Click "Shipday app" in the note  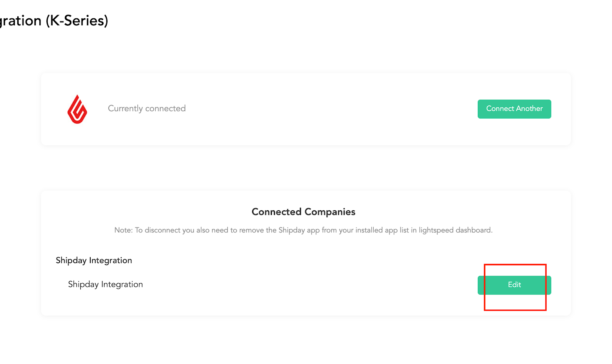[x=299, y=230]
